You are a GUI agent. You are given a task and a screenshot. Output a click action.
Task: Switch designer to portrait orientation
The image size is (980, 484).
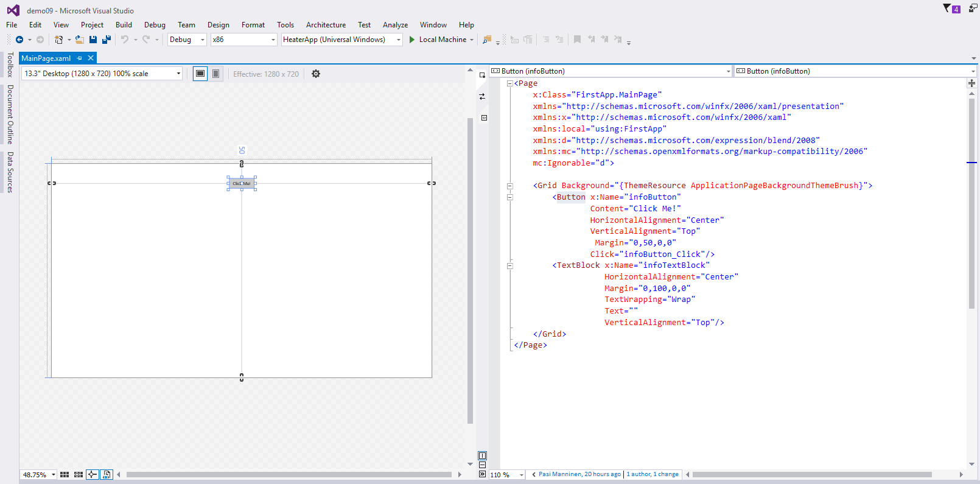[215, 74]
